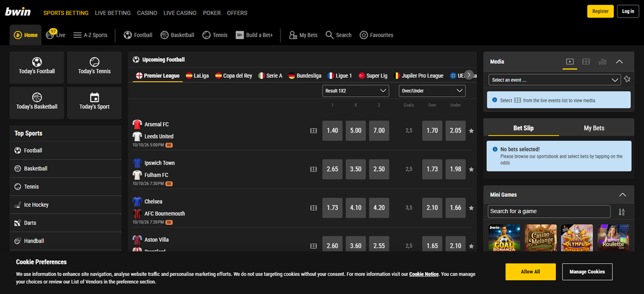Open Today's Tennis tile
Image resolution: width=644 pixels, height=294 pixels.
tap(94, 68)
